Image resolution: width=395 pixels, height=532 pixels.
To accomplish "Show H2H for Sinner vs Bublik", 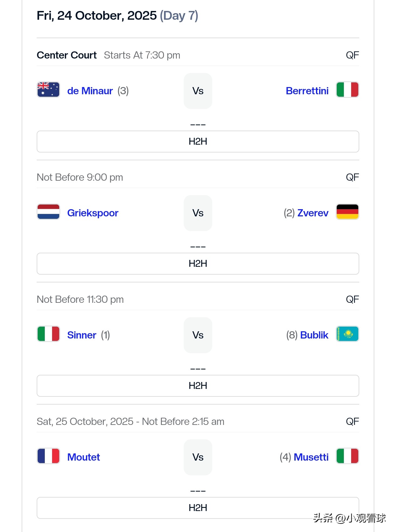I will (198, 386).
